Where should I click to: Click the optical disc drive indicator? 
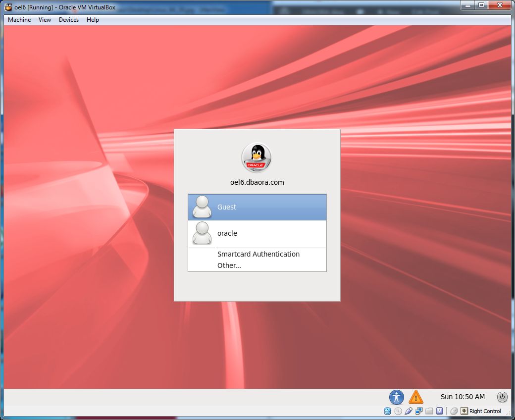click(x=398, y=411)
